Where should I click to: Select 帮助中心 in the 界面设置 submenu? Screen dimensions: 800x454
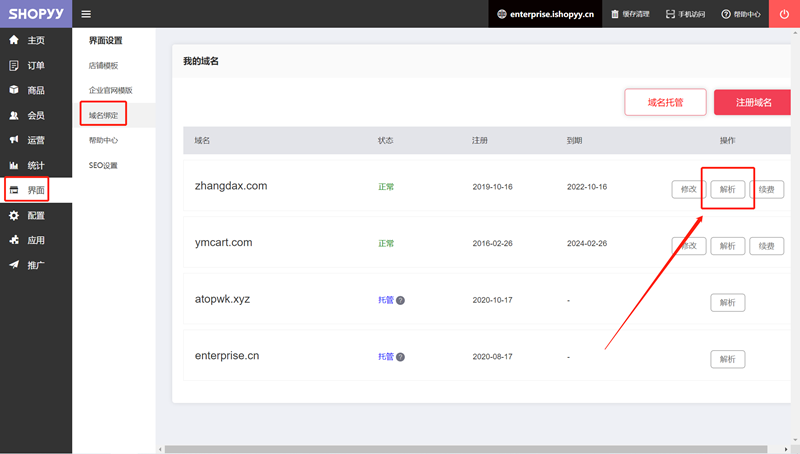[104, 140]
